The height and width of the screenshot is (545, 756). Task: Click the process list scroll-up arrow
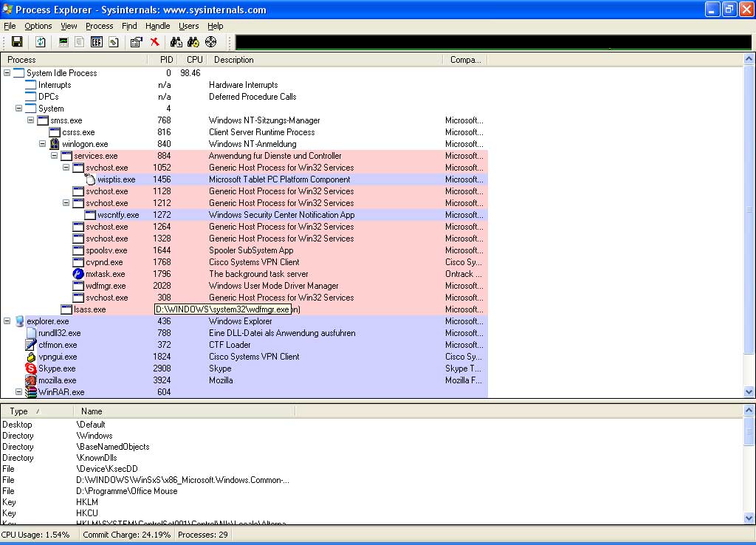[x=749, y=59]
